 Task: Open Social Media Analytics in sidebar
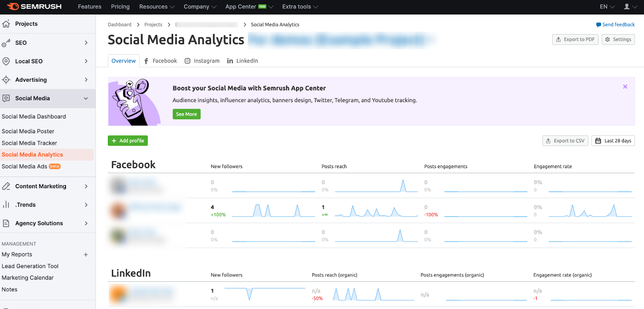(32, 154)
